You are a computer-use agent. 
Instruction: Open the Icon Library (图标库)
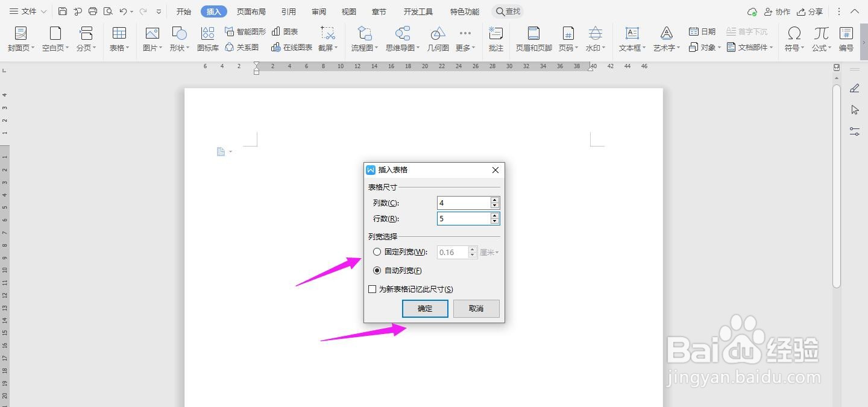coord(208,39)
